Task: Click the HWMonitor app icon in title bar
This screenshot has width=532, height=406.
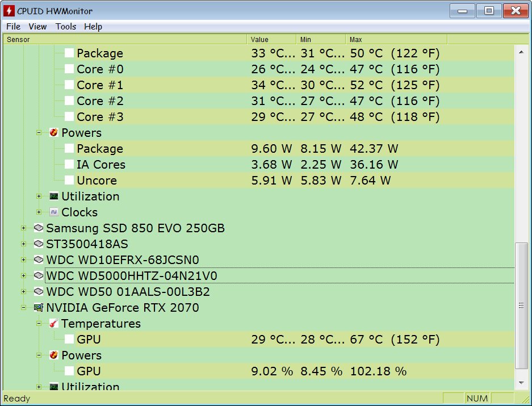Action: pos(9,11)
